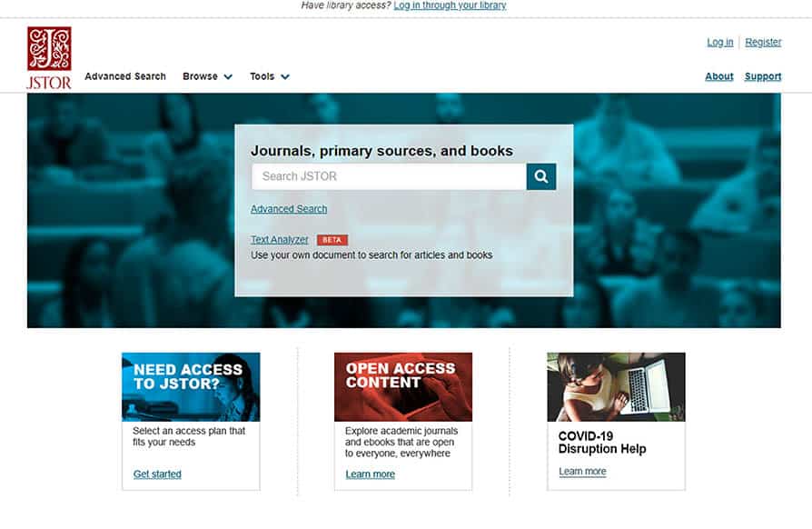The width and height of the screenshot is (812, 529).
Task: Open Advanced Search in navigation bar
Action: point(125,76)
